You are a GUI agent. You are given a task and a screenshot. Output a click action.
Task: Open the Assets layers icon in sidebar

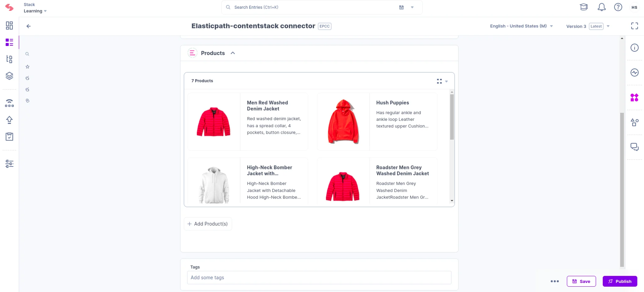pyautogui.click(x=9, y=76)
